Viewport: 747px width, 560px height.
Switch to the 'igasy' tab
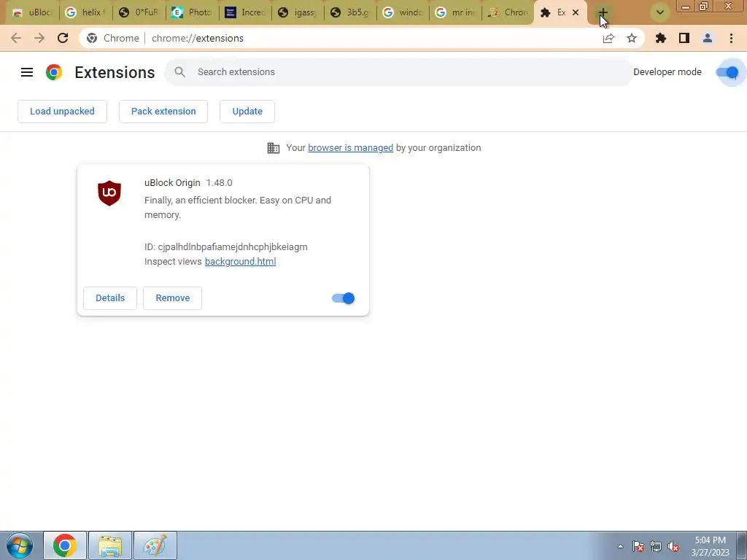298,13
